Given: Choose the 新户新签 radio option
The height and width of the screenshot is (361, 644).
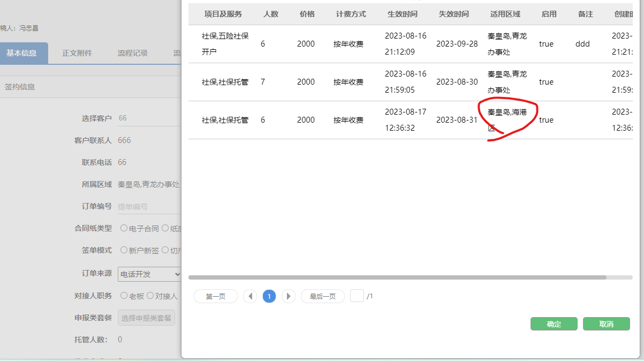Looking at the screenshot, I should coord(124,250).
